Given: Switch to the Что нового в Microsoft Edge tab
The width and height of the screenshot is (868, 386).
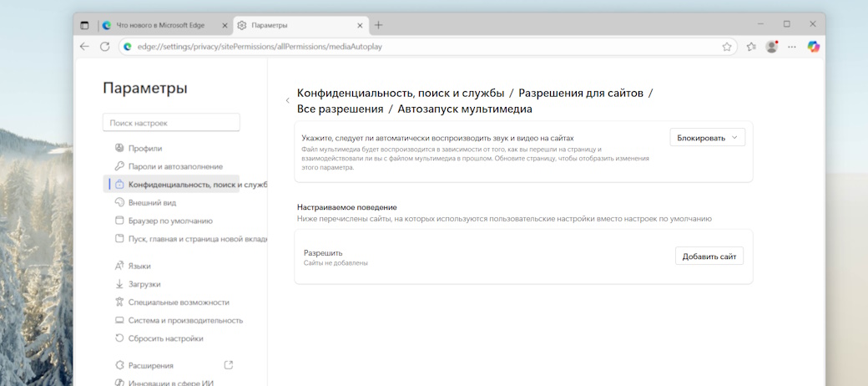Looking at the screenshot, I should 159,25.
